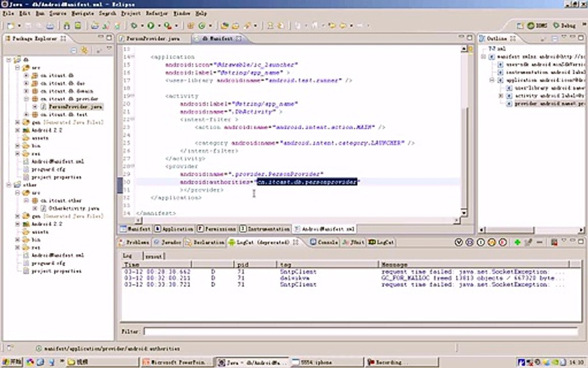The image size is (588, 368).
Task: Click the New file wizard icon
Action: tap(11, 26)
